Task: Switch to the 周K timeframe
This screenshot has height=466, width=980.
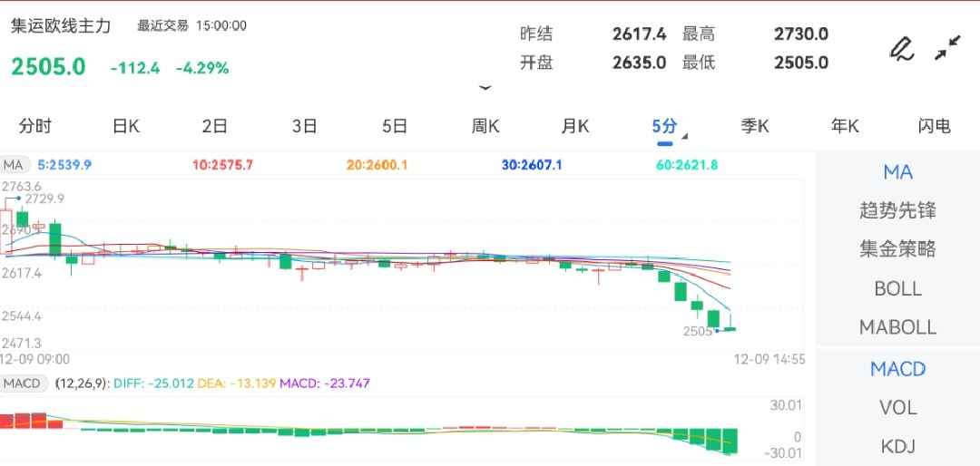Action: pos(485,126)
